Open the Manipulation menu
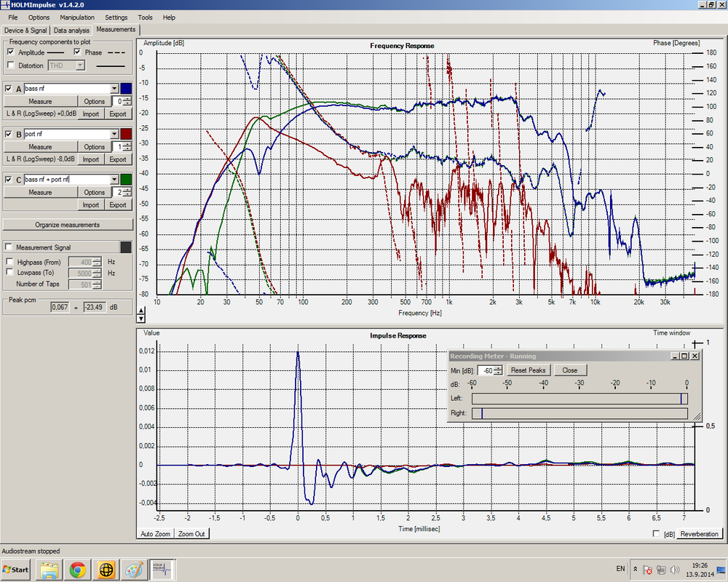The width and height of the screenshot is (728, 582). point(77,17)
